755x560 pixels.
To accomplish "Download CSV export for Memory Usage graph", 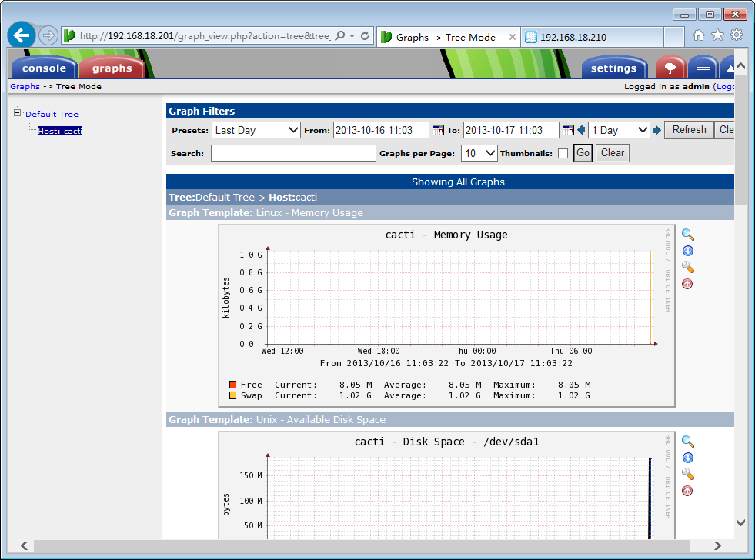I will tap(687, 251).
